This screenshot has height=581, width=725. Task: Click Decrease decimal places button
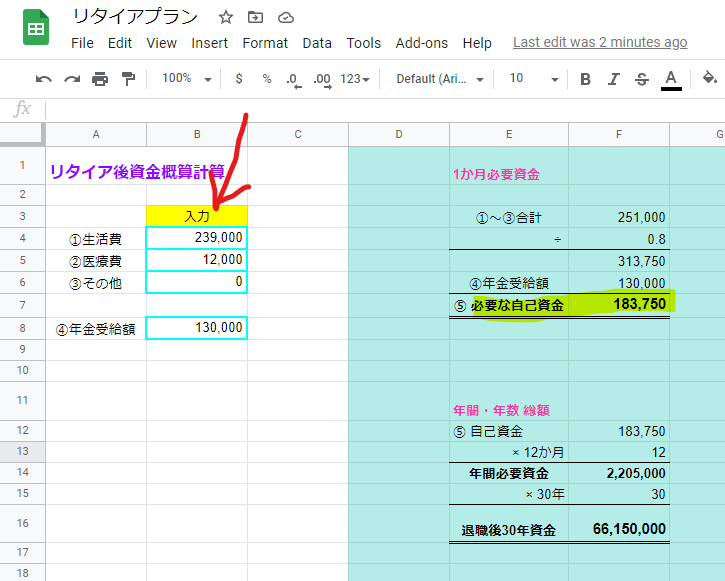click(x=293, y=80)
